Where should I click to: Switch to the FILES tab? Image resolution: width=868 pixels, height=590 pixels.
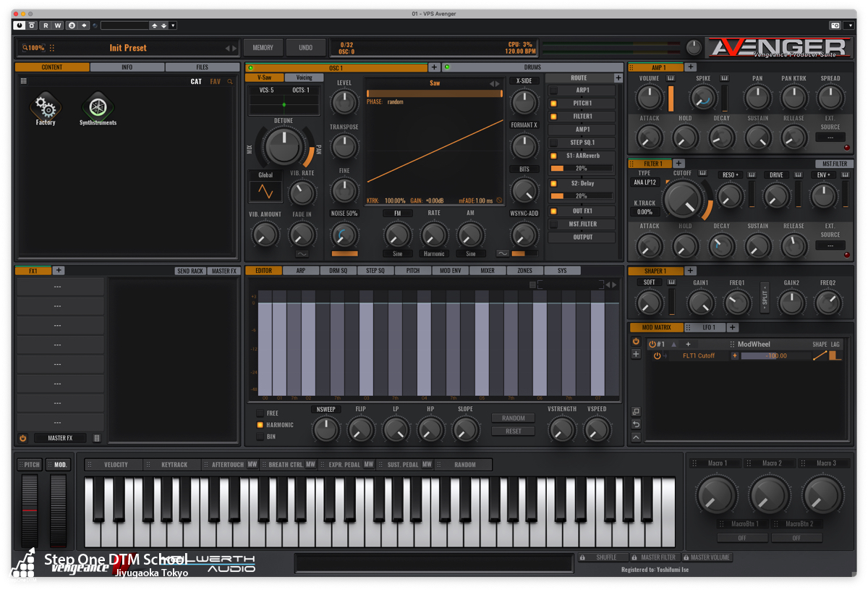tap(202, 67)
